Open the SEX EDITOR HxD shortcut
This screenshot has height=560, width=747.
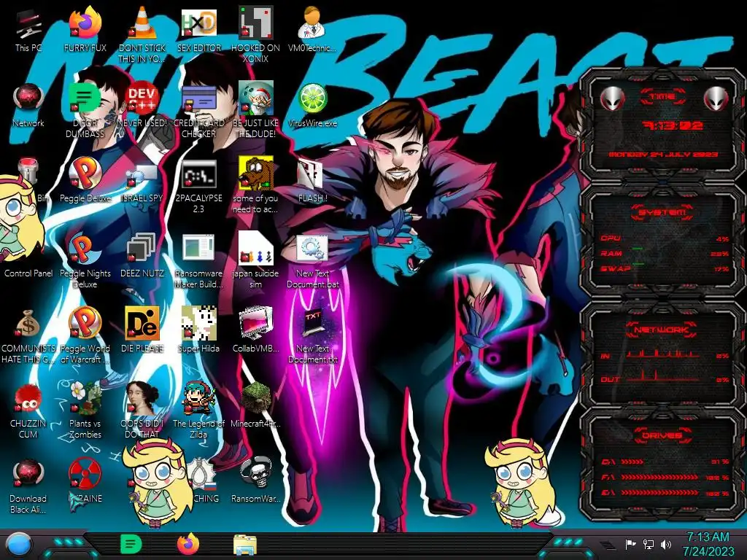coord(198,23)
